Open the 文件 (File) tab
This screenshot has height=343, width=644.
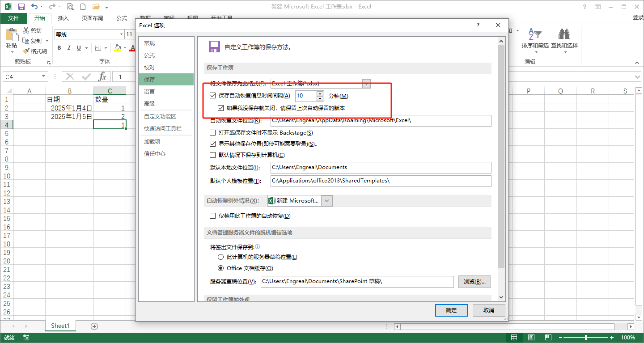[x=13, y=18]
